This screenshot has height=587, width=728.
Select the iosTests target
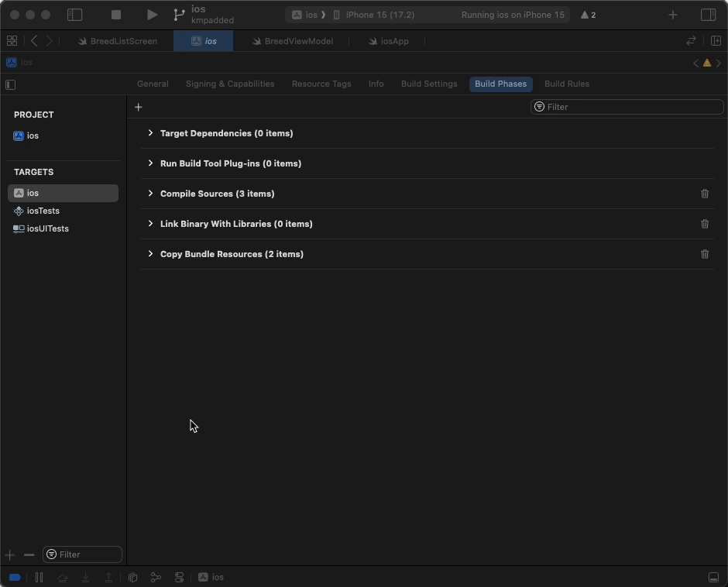[x=36, y=211]
